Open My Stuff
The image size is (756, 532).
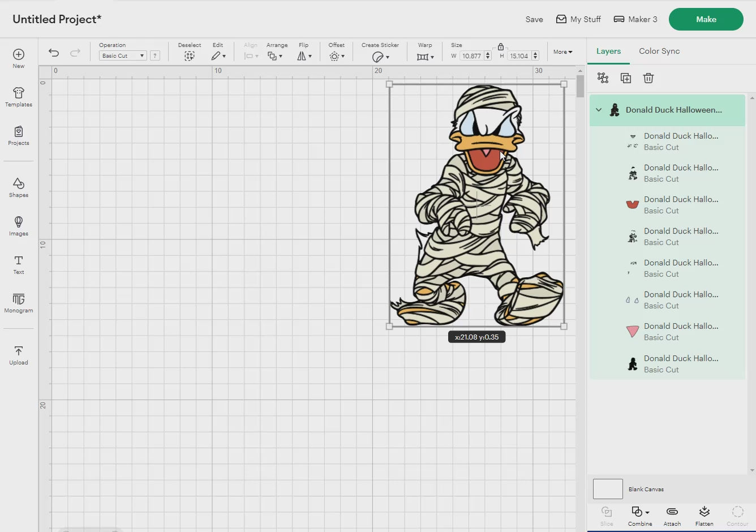pos(578,19)
